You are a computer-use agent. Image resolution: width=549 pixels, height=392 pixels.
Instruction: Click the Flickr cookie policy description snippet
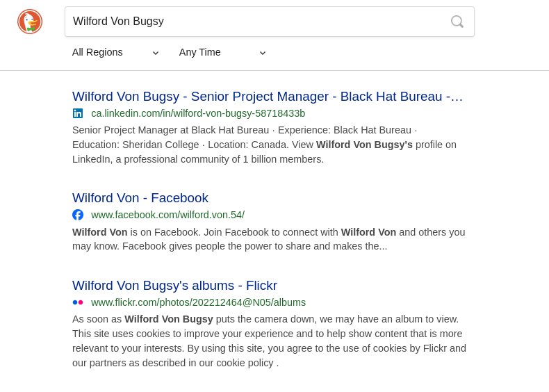click(x=269, y=341)
